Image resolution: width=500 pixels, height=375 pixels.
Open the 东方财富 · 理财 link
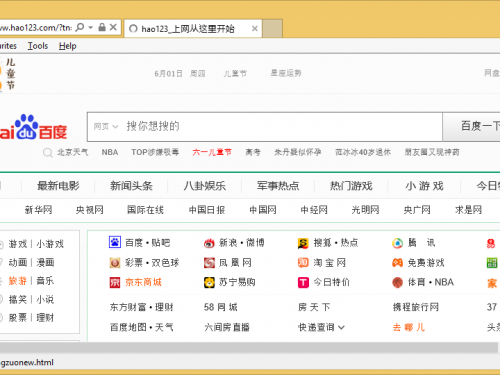pyautogui.click(x=142, y=307)
